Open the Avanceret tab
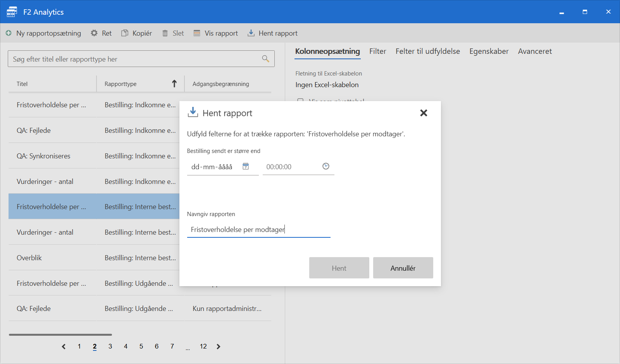This screenshot has width=620, height=364. pyautogui.click(x=535, y=51)
